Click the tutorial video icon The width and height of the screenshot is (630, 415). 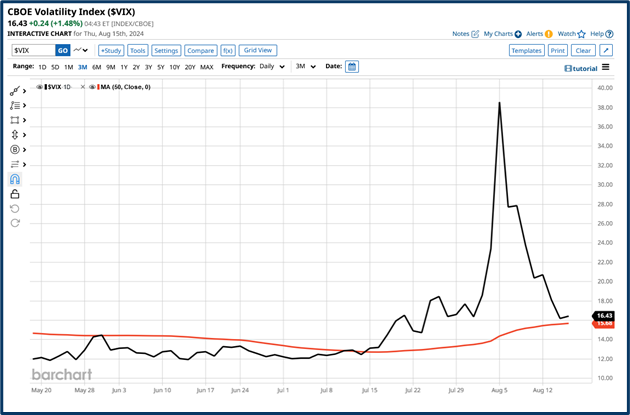click(568, 69)
